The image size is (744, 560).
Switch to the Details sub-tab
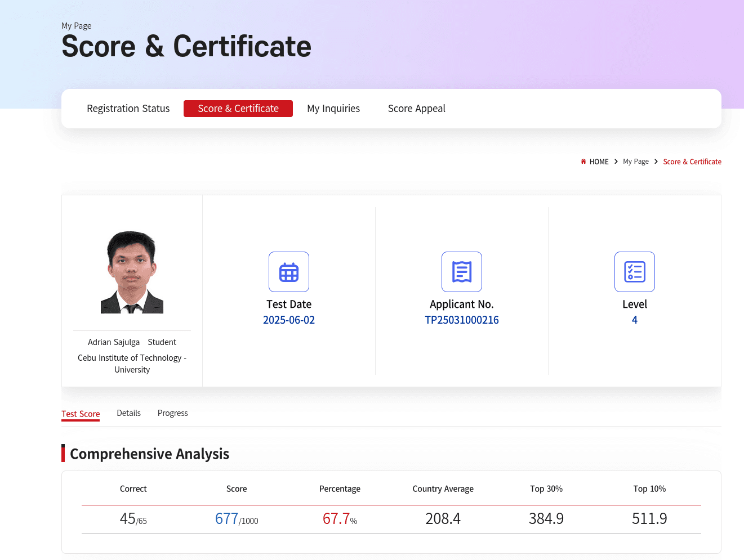(x=128, y=413)
